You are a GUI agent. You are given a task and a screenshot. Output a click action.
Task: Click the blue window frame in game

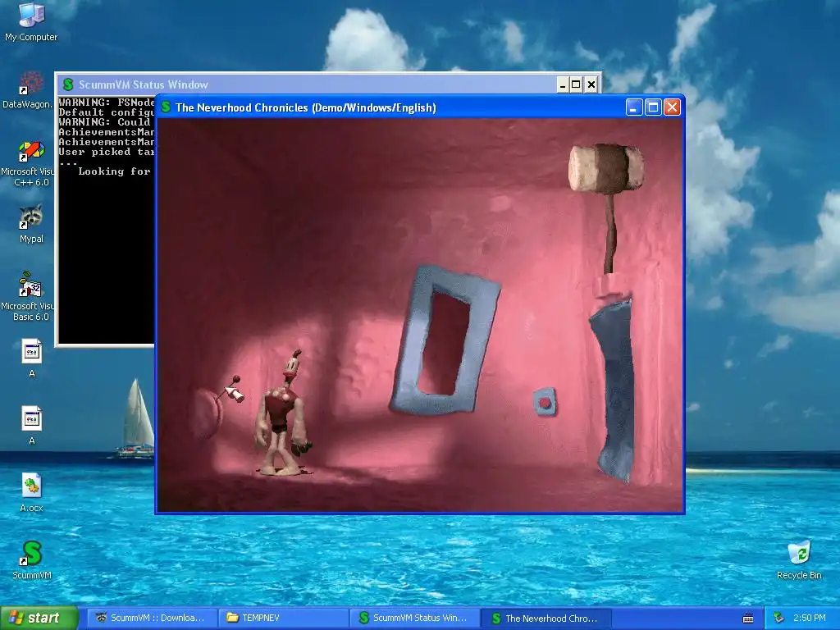point(445,341)
